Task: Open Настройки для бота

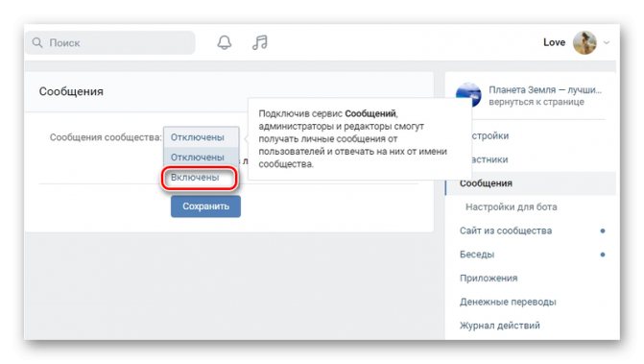Action: (x=512, y=207)
